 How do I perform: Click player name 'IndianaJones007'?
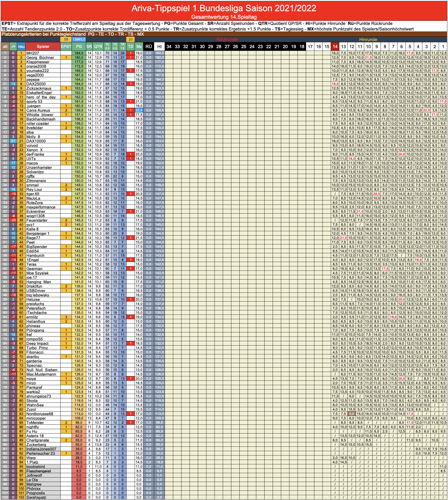(x=41, y=449)
